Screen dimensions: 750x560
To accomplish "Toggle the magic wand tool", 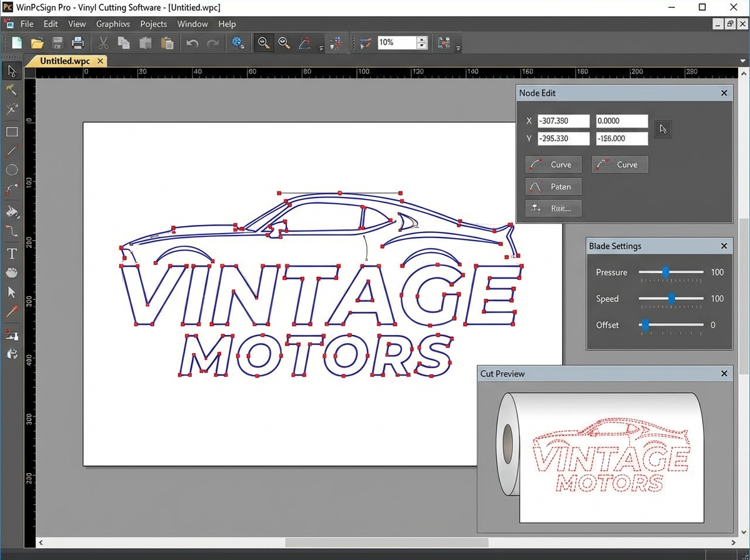I will pos(11,89).
